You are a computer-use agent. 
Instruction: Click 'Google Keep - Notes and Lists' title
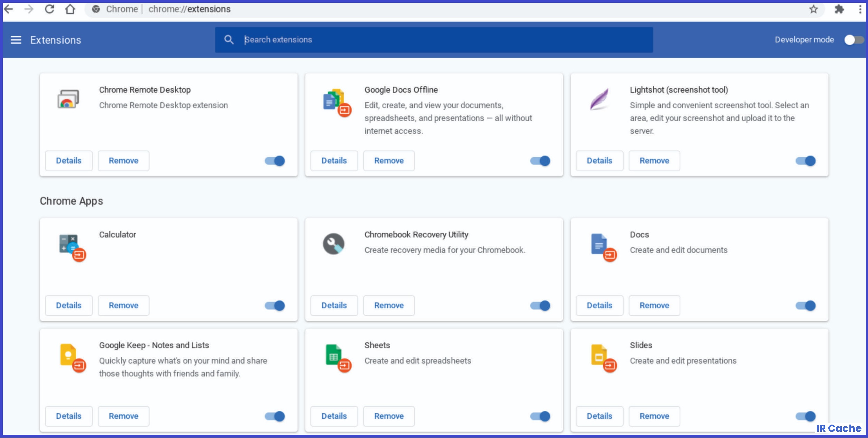coord(154,345)
